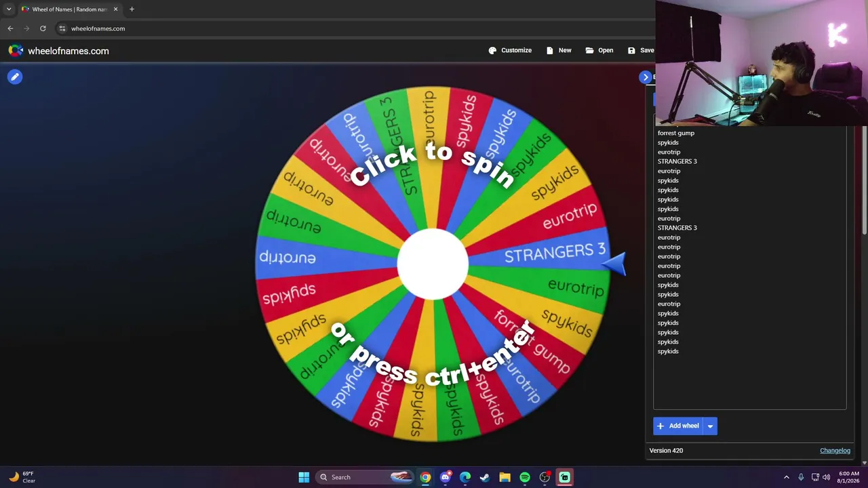
Task: Open Google Chrome from the taskbar
Action: click(425, 477)
